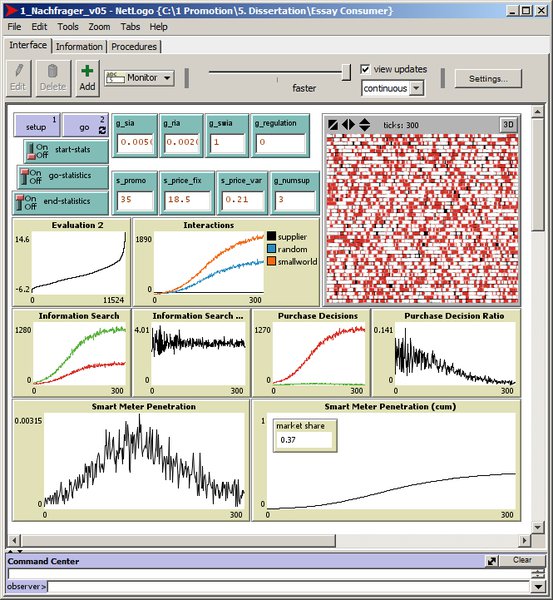Switch the view to 3D
Screen dimensions: 553x600
(x=508, y=125)
